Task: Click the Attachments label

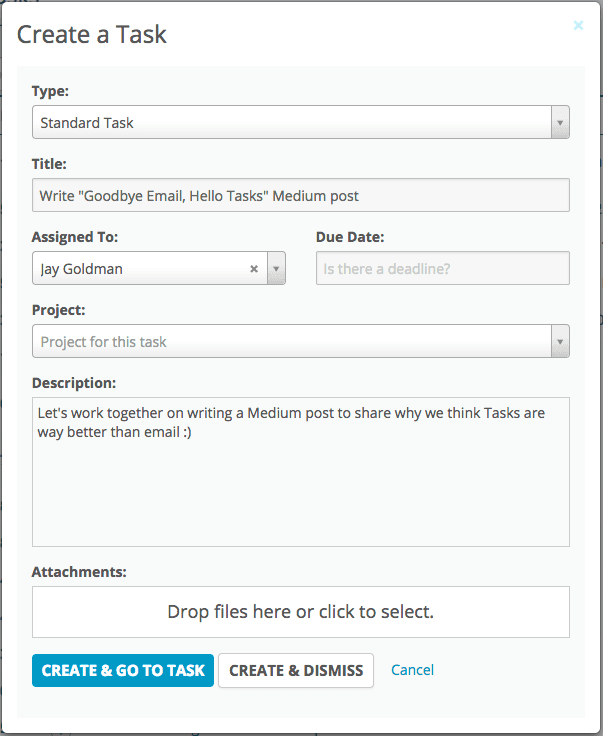Action: tap(79, 572)
